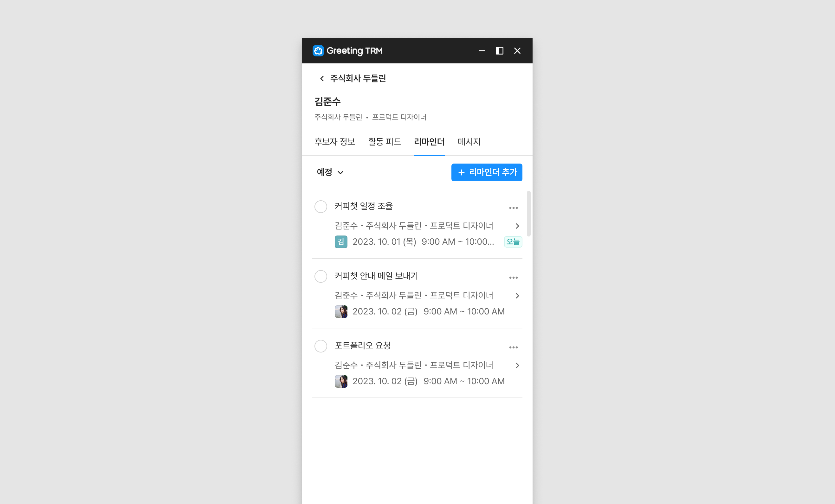
Task: Toggle the side panel layout icon in the title bar
Action: click(499, 51)
